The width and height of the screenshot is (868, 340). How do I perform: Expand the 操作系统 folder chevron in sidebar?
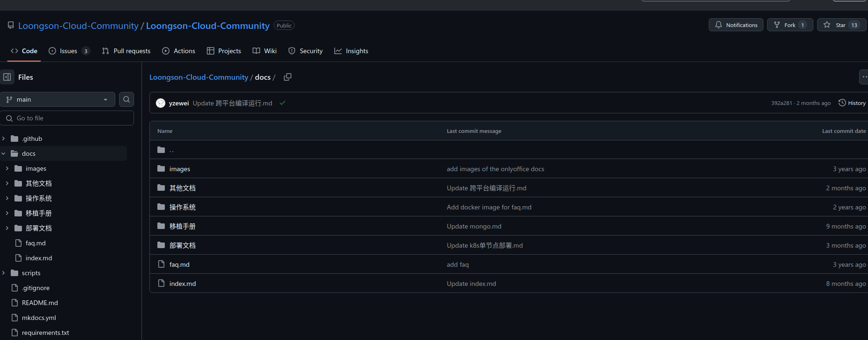coord(7,198)
